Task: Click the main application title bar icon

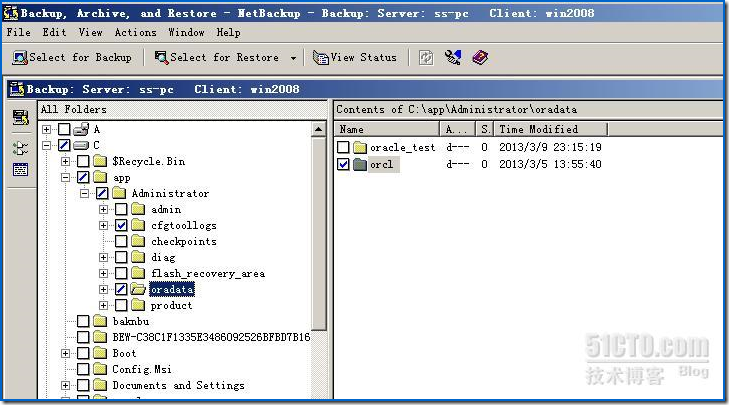Action: [10, 13]
